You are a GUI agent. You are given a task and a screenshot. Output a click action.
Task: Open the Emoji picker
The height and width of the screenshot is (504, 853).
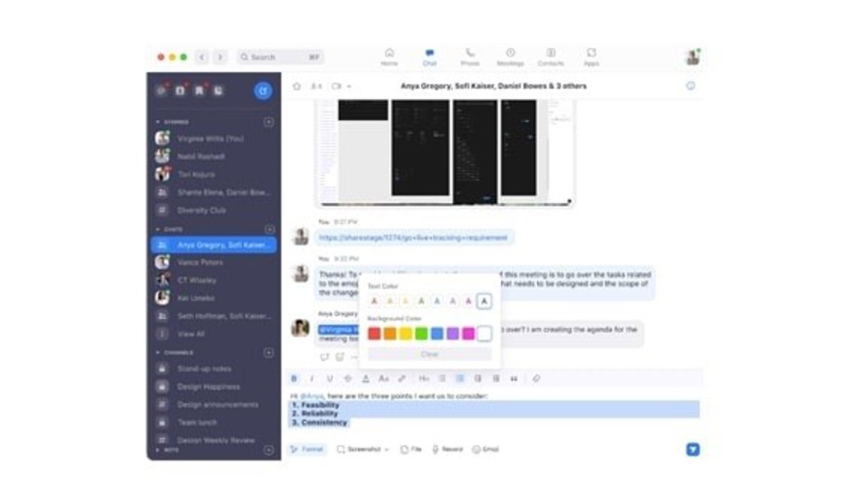[x=485, y=449]
